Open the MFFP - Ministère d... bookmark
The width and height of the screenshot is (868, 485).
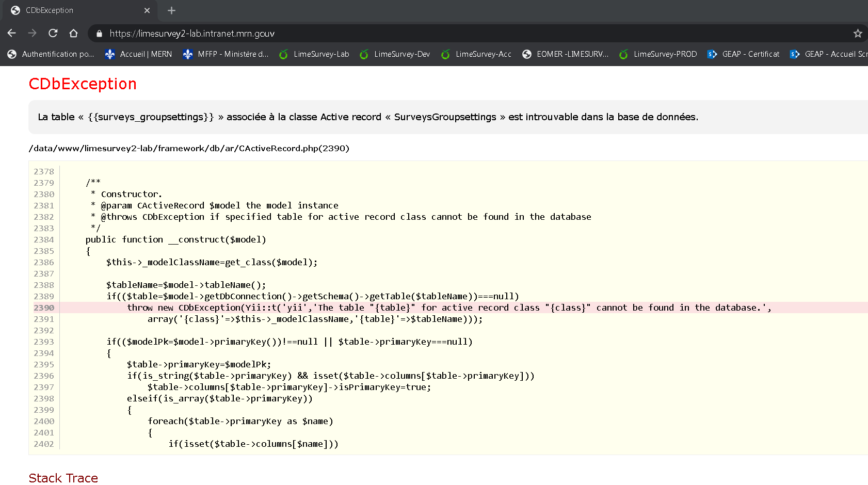226,54
